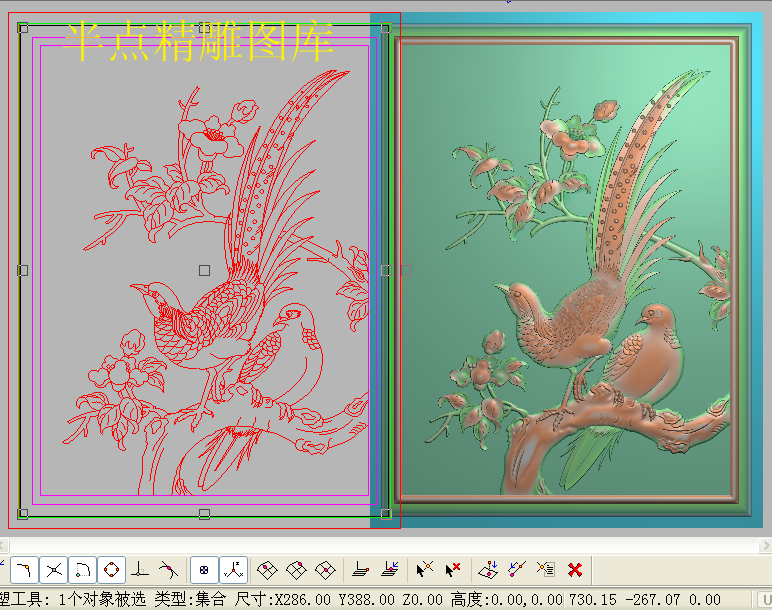Screen dimensions: 772x610
Task: Click the bottom-left selection handle
Action: click(23, 514)
